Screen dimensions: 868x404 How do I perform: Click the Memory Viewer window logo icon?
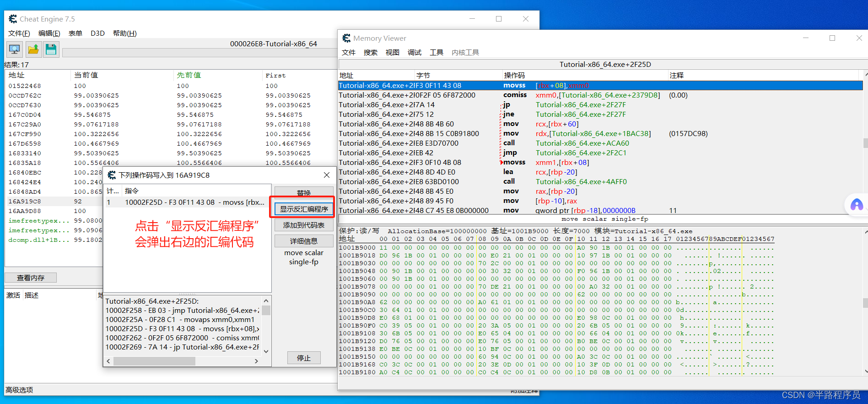346,38
